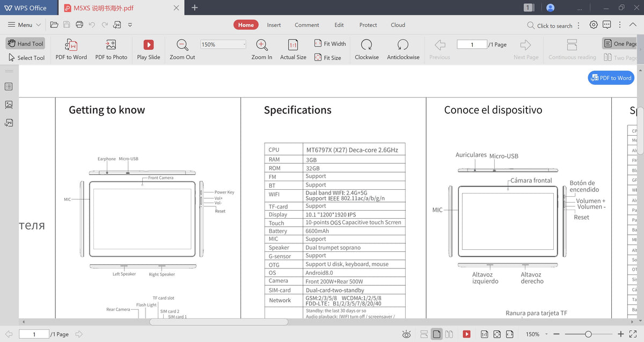Click the Fit Width button

pos(330,43)
